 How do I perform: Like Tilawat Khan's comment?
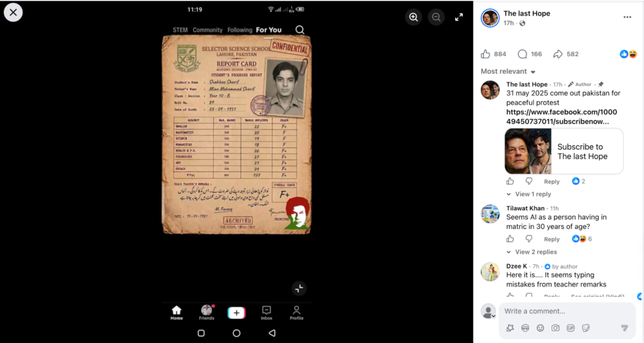point(510,239)
